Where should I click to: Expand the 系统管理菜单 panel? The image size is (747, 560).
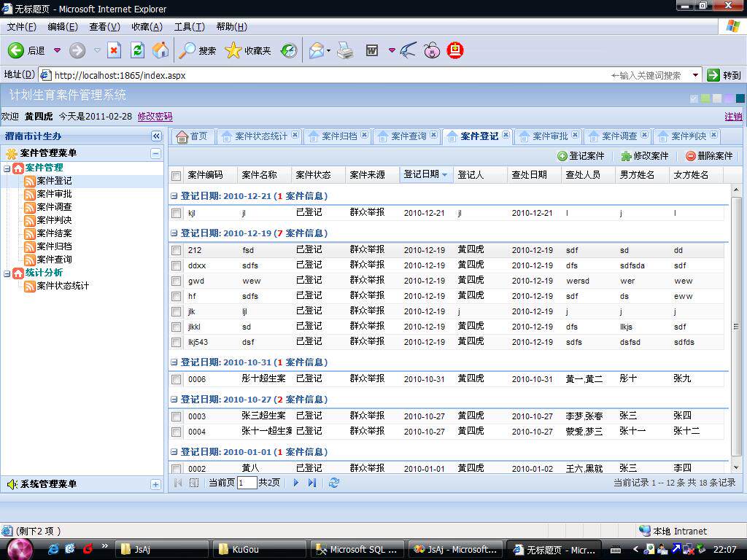coord(155,484)
